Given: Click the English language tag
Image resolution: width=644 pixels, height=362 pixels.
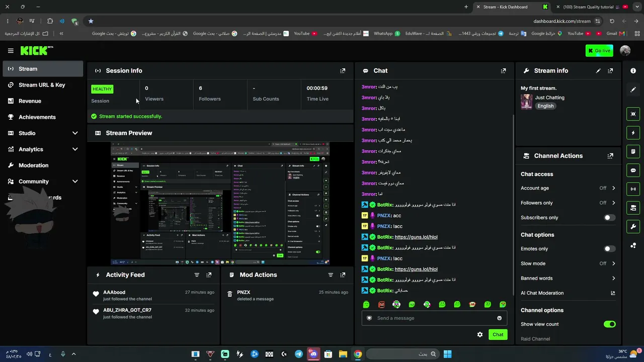Looking at the screenshot, I should point(545,106).
